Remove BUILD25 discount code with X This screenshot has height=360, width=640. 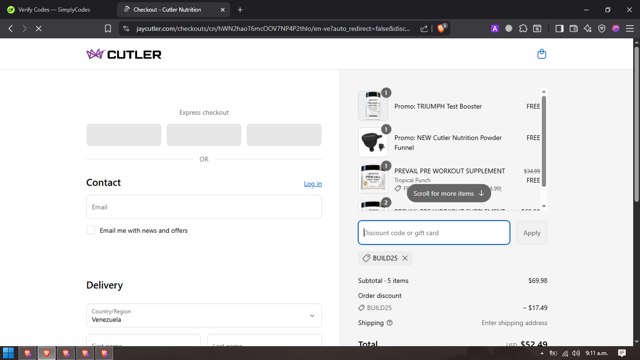405,258
